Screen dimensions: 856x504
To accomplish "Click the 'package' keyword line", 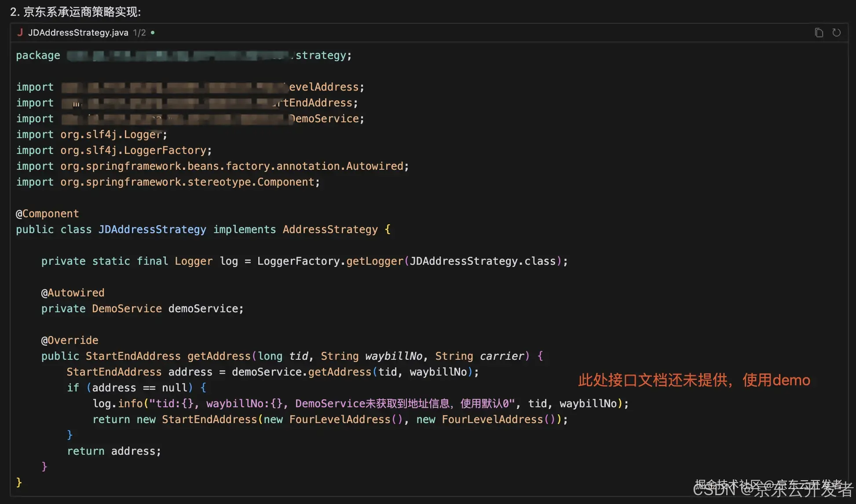I will coord(184,55).
